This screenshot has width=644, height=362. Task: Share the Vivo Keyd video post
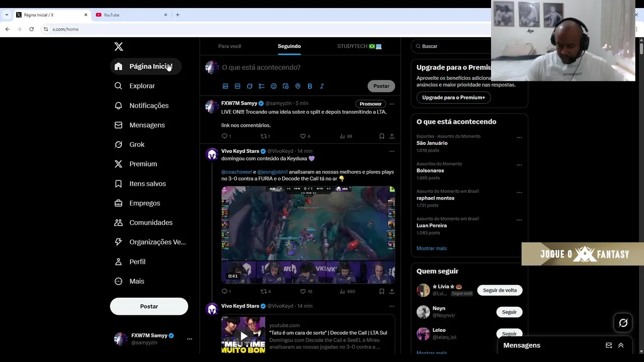click(392, 292)
